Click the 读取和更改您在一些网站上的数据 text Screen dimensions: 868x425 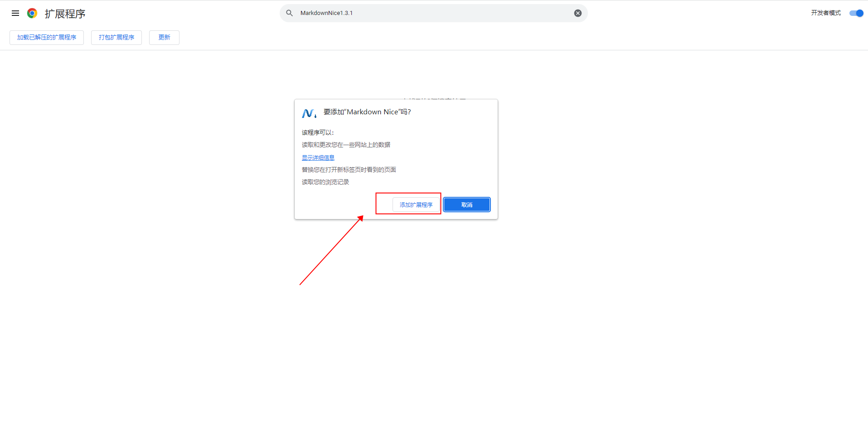pyautogui.click(x=346, y=145)
